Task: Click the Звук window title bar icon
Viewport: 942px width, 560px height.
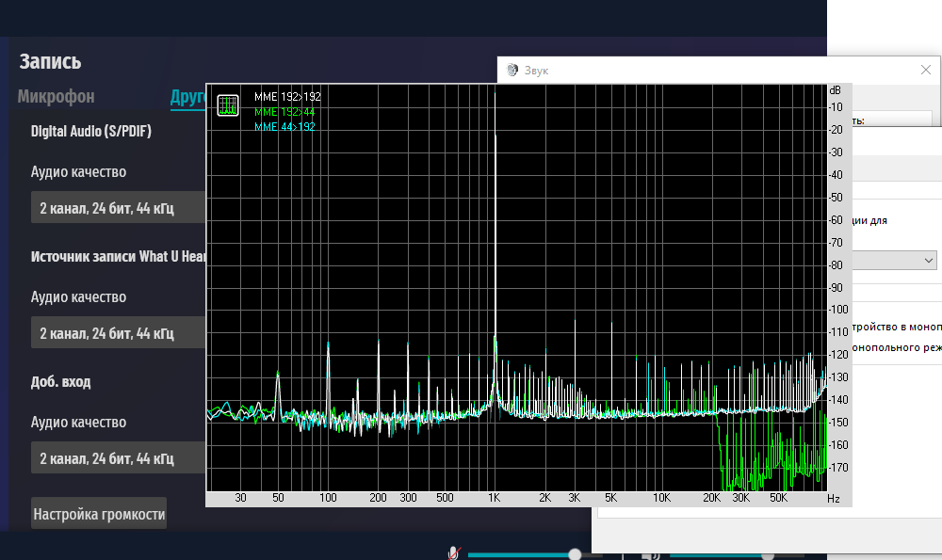Action: (512, 71)
